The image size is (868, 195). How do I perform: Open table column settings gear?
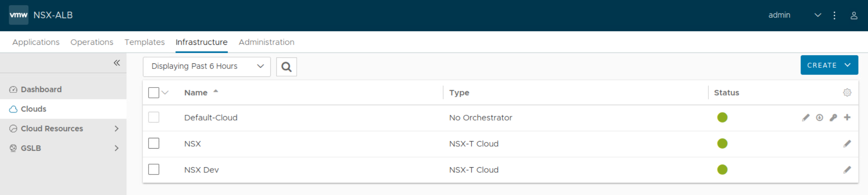pyautogui.click(x=847, y=93)
